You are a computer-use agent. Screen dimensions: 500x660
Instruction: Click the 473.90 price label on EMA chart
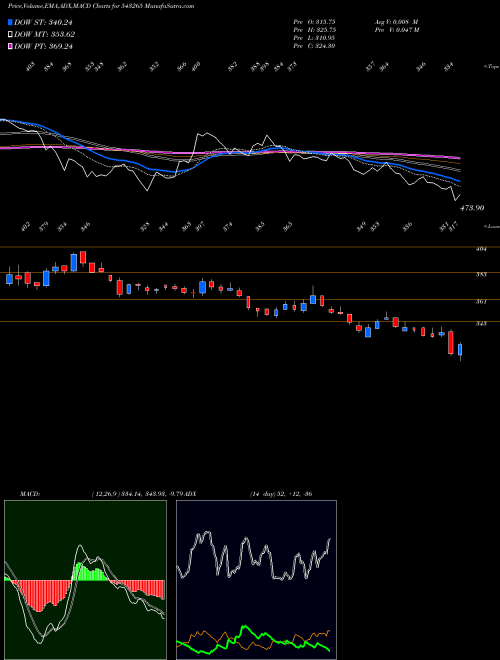pyautogui.click(x=472, y=208)
